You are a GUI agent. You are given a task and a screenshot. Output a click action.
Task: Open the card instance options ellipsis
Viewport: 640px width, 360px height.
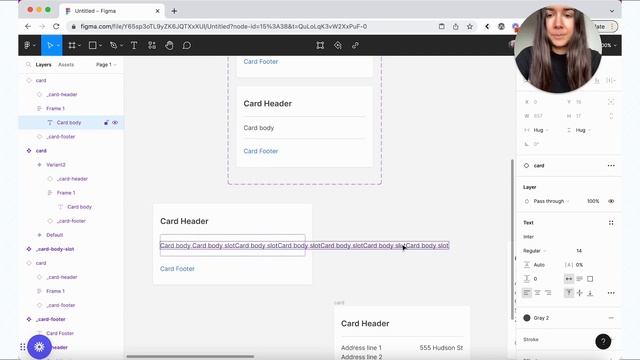point(611,166)
